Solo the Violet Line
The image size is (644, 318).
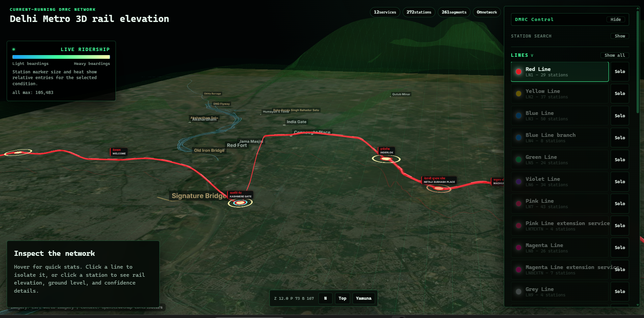(x=620, y=181)
